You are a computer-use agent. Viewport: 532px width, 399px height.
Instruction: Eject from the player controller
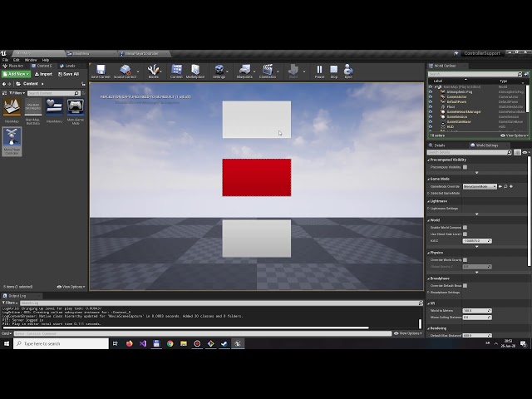(348, 71)
